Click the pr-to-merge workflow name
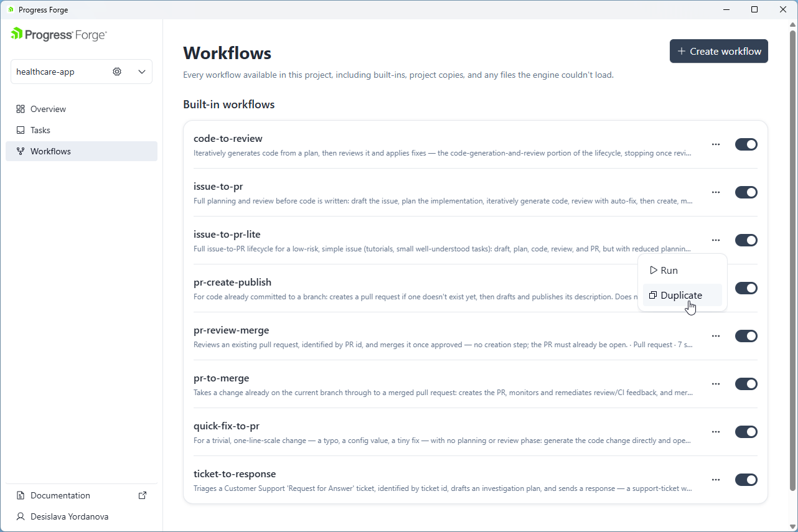This screenshot has height=532, width=798. coord(222,378)
